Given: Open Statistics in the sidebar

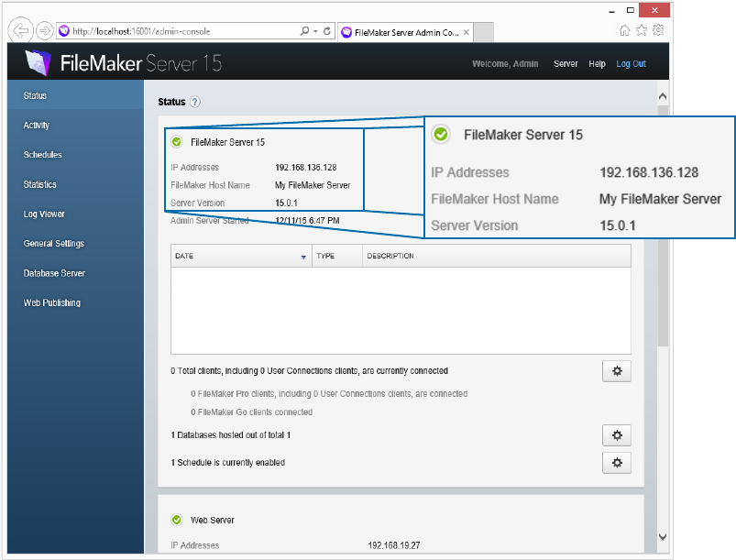Looking at the screenshot, I should pos(75,184).
